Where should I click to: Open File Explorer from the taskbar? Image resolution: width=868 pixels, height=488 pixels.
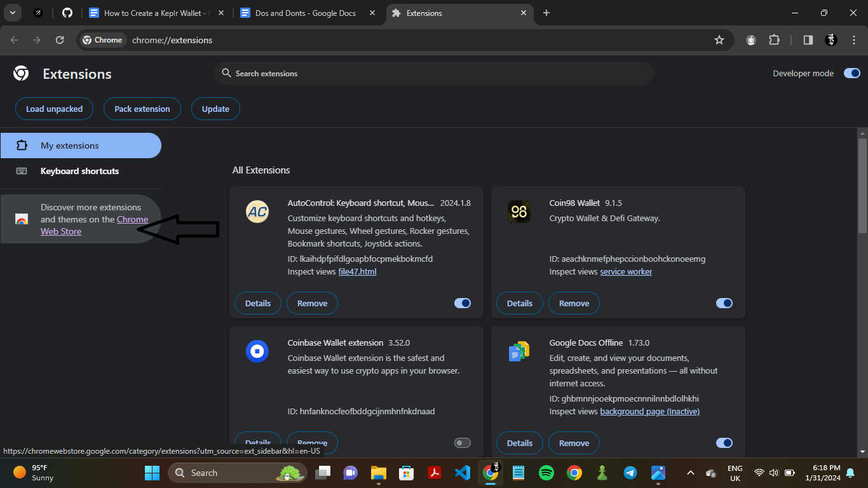[x=379, y=473]
